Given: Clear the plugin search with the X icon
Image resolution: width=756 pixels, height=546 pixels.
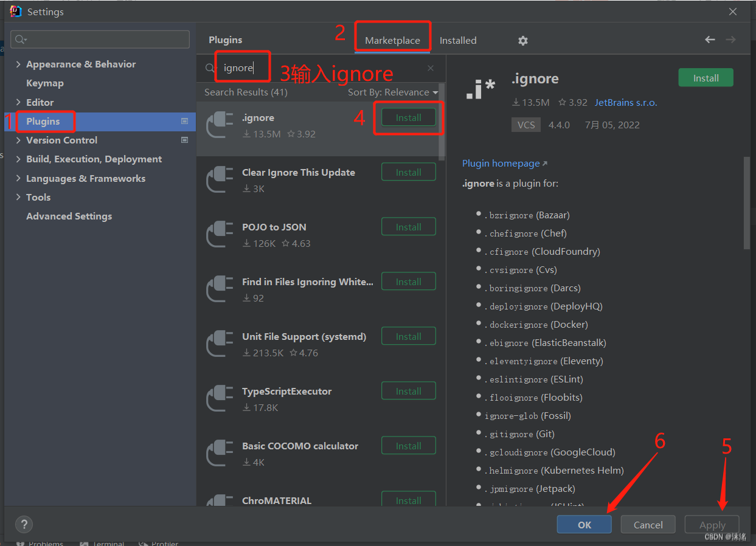Looking at the screenshot, I should [431, 68].
